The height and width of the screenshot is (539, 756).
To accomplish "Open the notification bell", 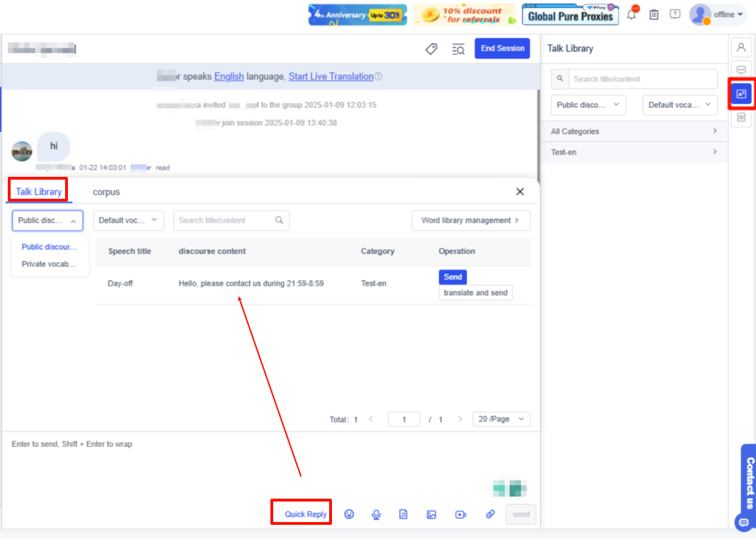I will 631,14.
